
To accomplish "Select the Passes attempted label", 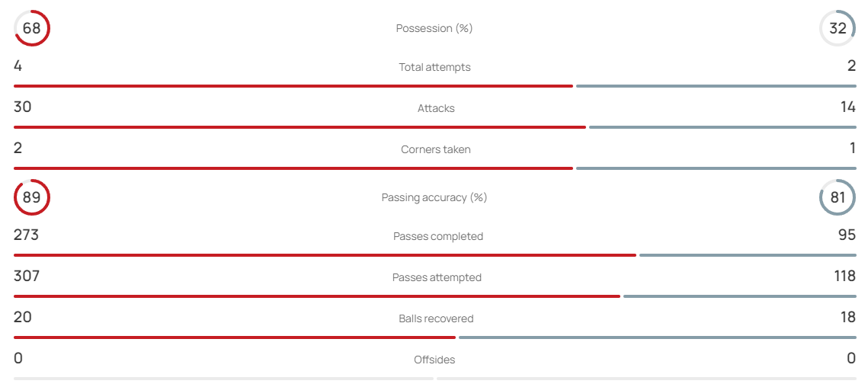I will coord(437,277).
